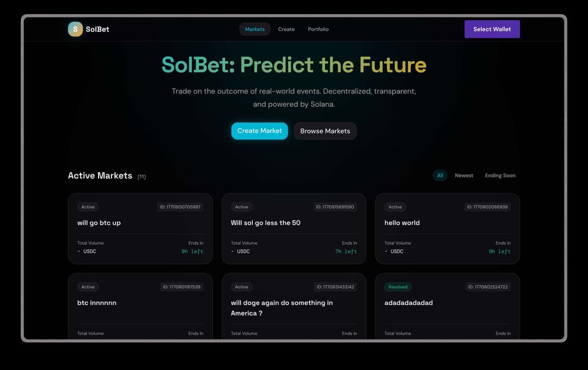Switch filter to Newest markets

pos(464,175)
